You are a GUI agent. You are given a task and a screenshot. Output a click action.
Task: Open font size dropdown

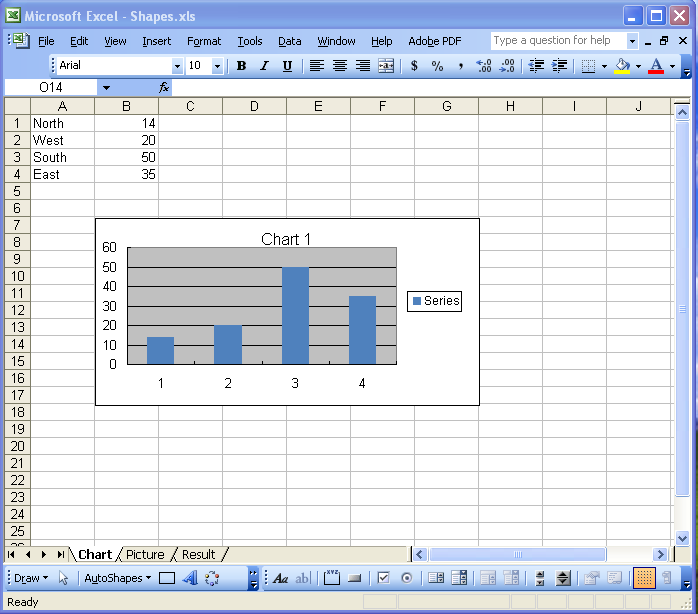coord(217,66)
